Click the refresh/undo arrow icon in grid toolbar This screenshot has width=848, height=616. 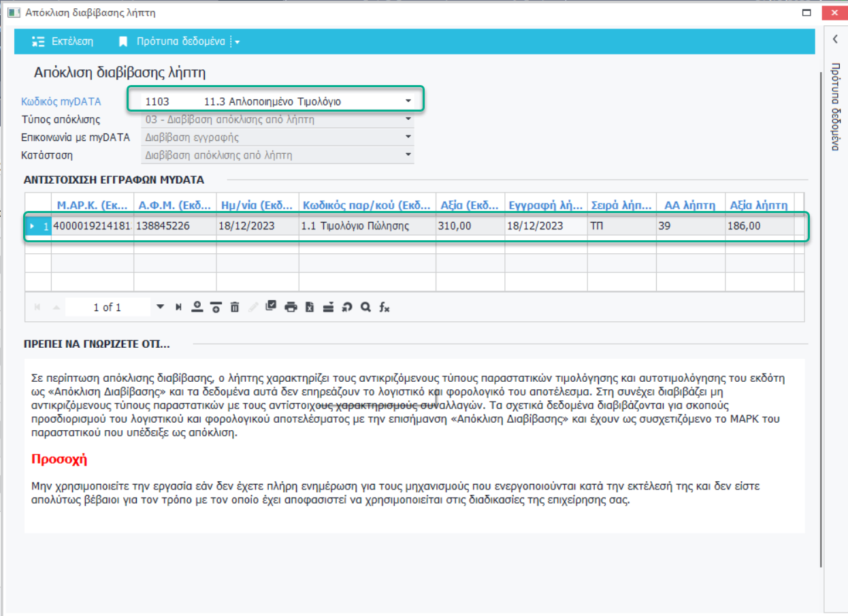tap(346, 308)
